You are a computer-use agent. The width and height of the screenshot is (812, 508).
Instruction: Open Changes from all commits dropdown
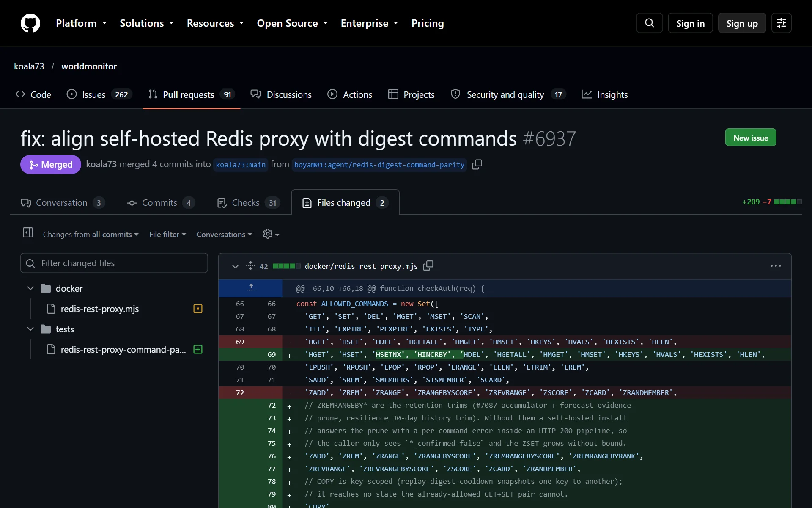pyautogui.click(x=91, y=234)
